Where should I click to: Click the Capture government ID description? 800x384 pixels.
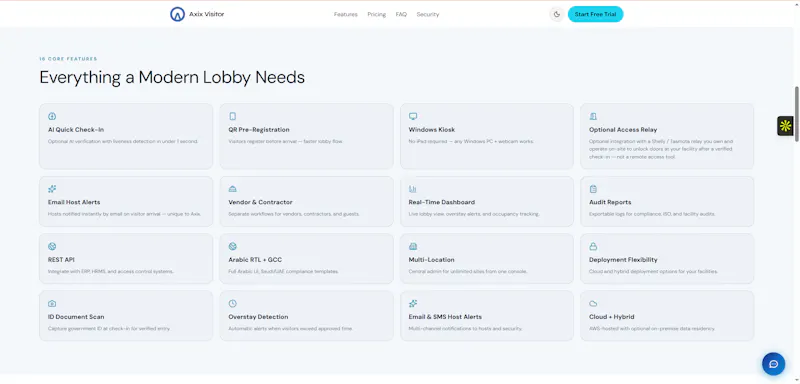pyautogui.click(x=109, y=329)
